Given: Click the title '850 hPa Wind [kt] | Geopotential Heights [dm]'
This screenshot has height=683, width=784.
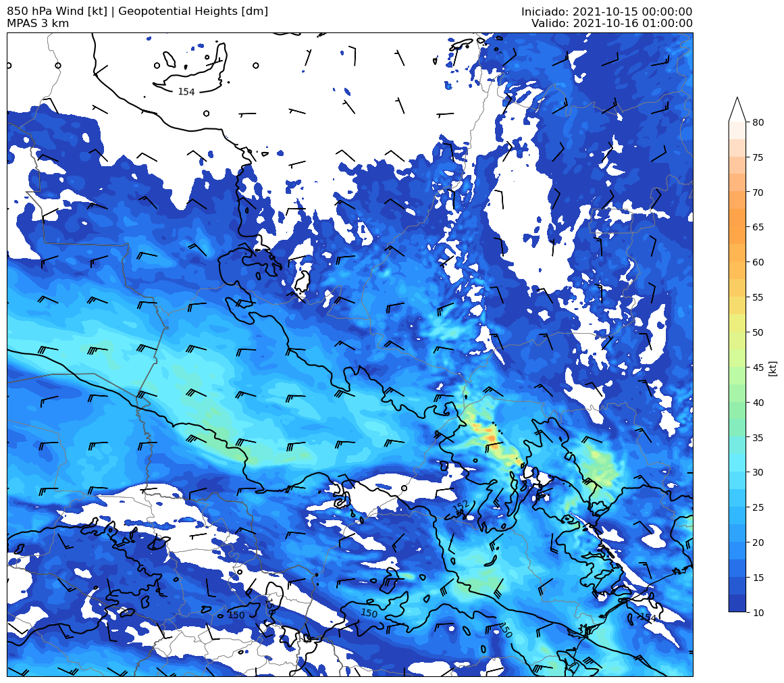Looking at the screenshot, I should (x=138, y=11).
